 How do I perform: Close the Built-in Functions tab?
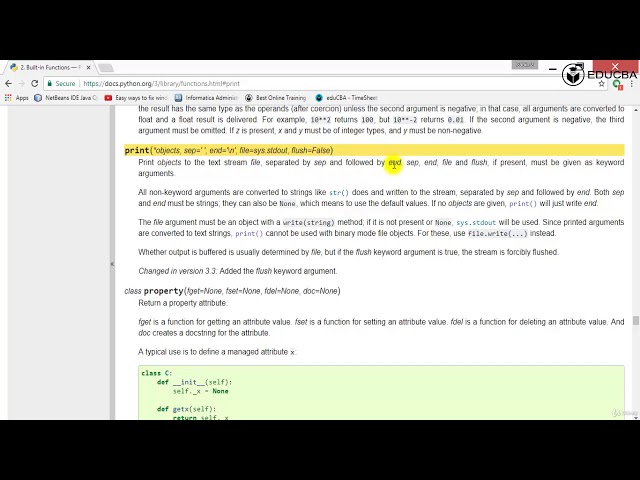pyautogui.click(x=89, y=68)
